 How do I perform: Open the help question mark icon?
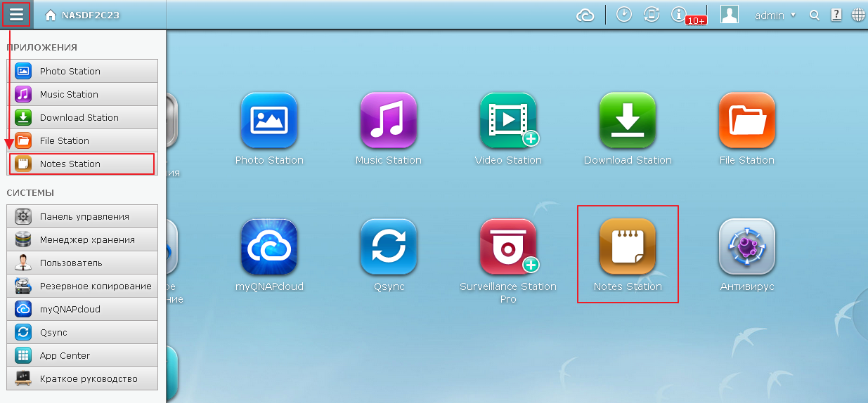(836, 15)
